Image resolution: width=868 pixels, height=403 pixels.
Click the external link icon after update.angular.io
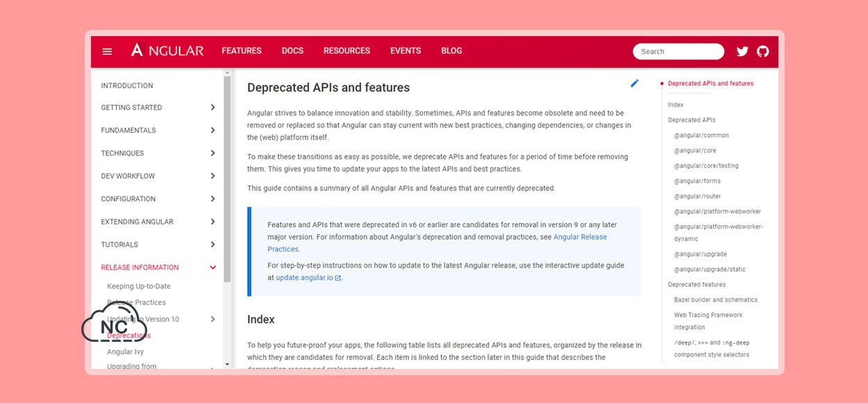[338, 278]
